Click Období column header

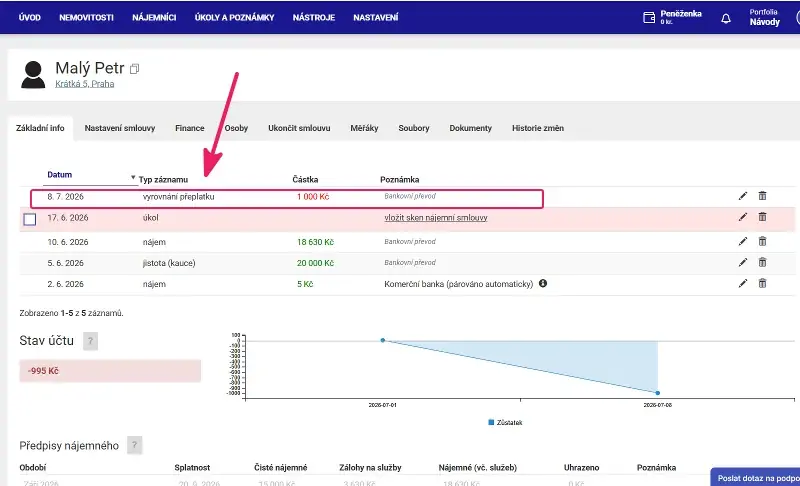[33, 467]
